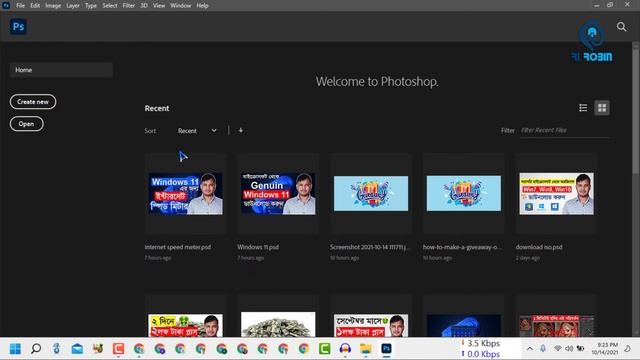Open the 3D menu
The height and width of the screenshot is (360, 640).
click(144, 6)
